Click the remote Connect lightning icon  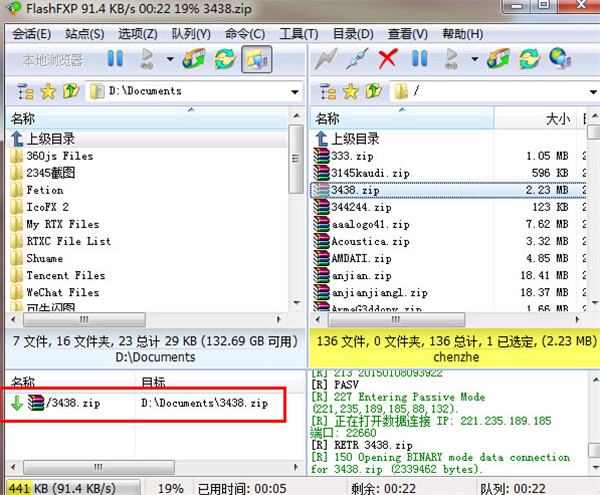[x=325, y=59]
